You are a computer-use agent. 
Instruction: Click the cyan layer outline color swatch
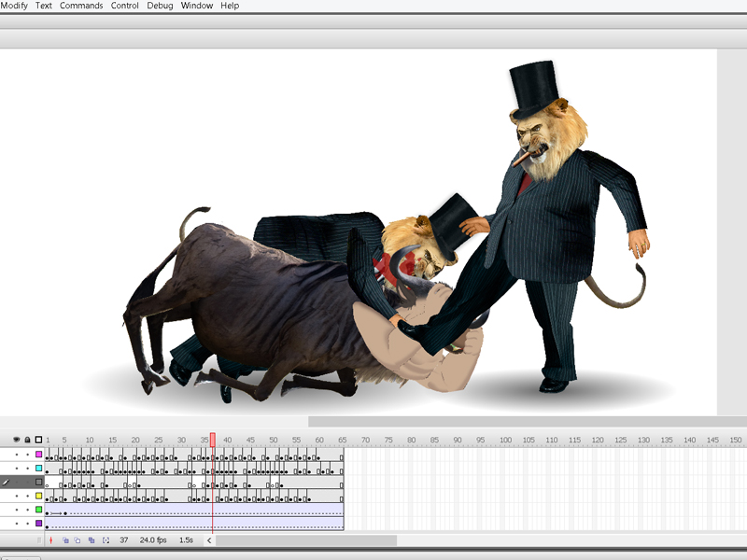tap(39, 469)
